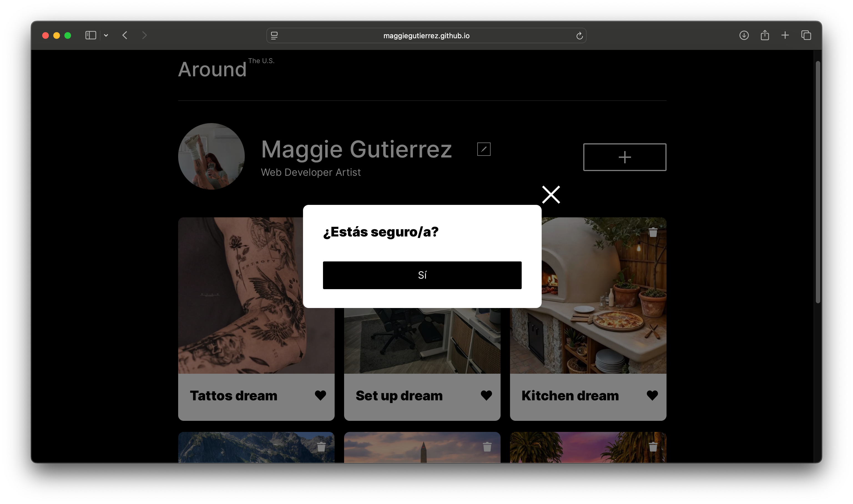853x504 pixels.
Task: Click trash icon on tower sunset card
Action: [x=487, y=447]
